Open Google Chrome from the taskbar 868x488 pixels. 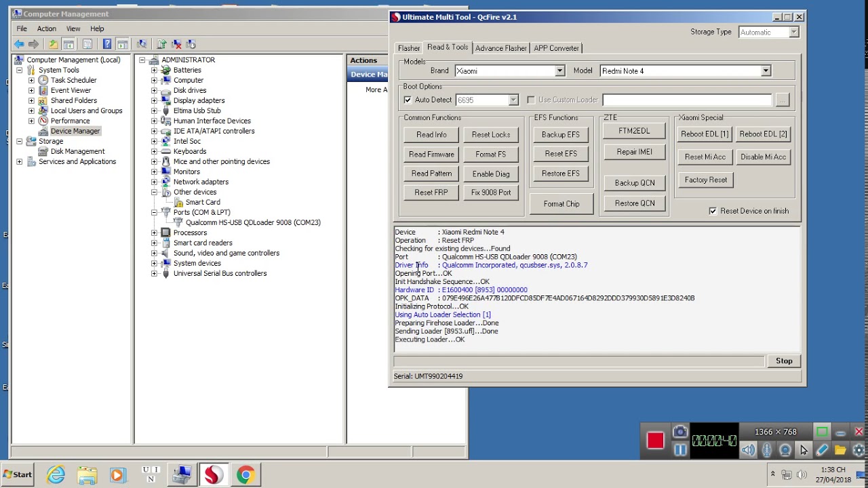tap(245, 475)
